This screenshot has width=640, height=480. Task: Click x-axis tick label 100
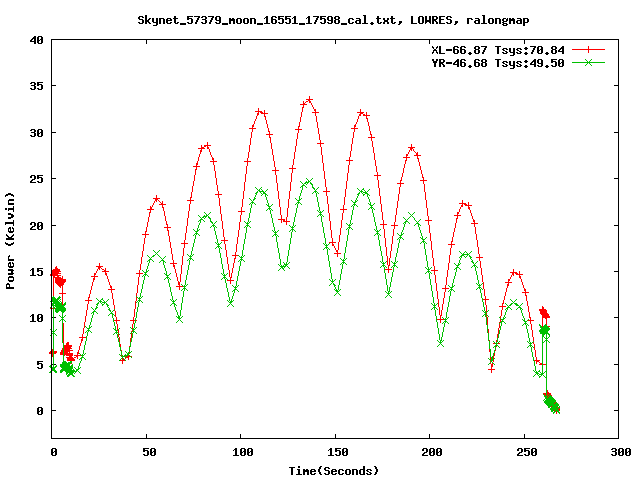243,452
